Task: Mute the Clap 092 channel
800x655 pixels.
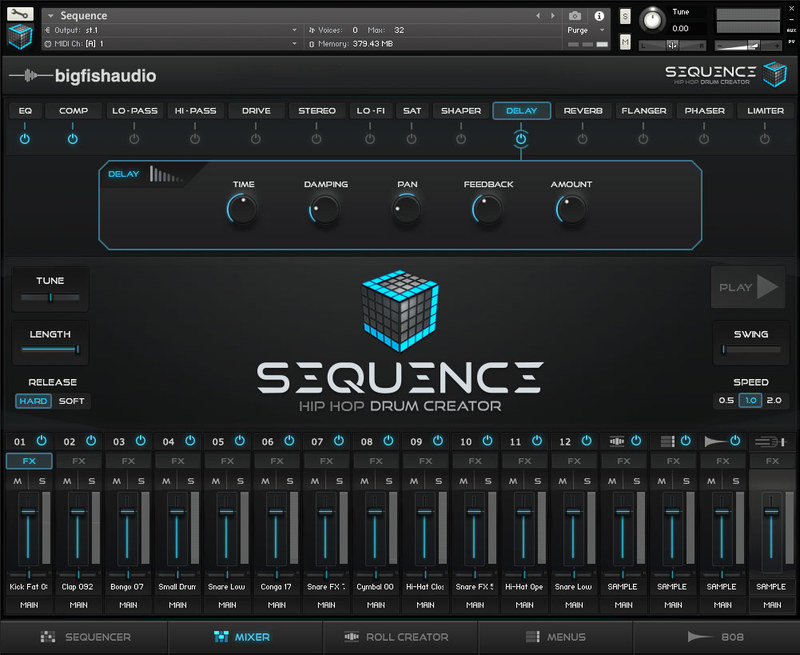Action: 68,481
